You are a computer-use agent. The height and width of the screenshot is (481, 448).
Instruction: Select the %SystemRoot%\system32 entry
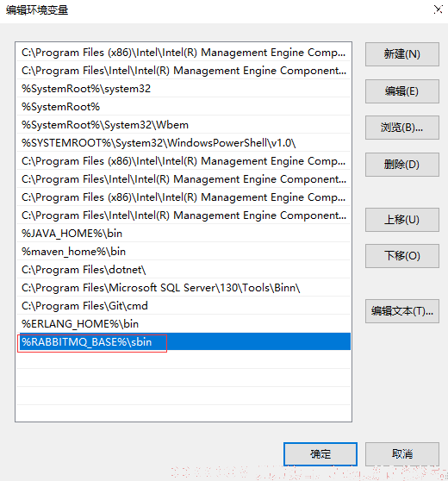click(184, 88)
